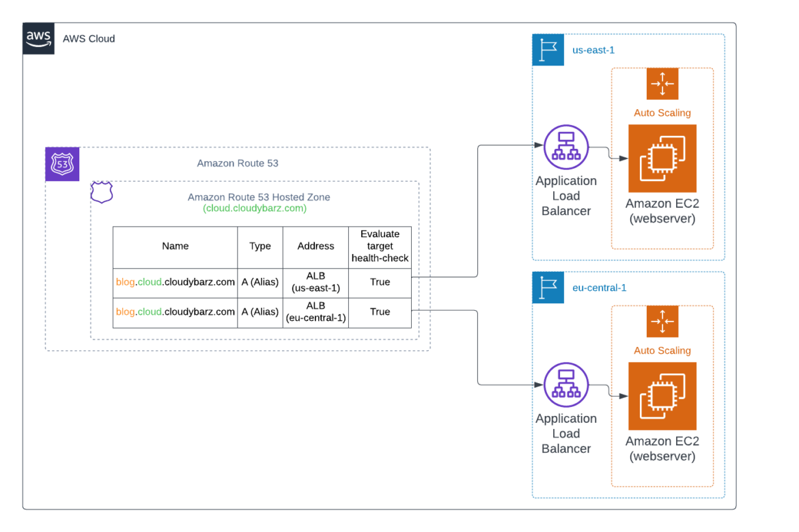Screen dimensions: 799x532
Task: Click the Type column header
Action: (x=260, y=246)
